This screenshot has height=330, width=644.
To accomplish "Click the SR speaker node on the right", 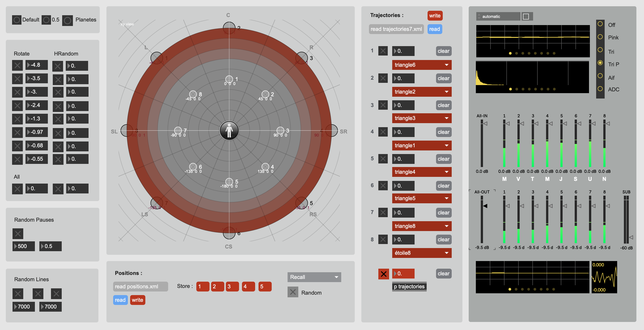I will (x=331, y=131).
